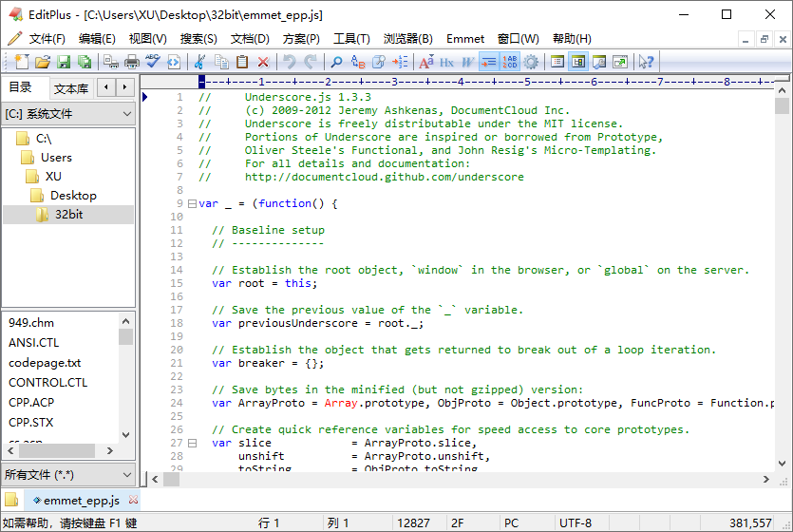Click editor vertical scrollbar down arrow
Screen dimensions: 793x532
pyautogui.click(x=782, y=464)
